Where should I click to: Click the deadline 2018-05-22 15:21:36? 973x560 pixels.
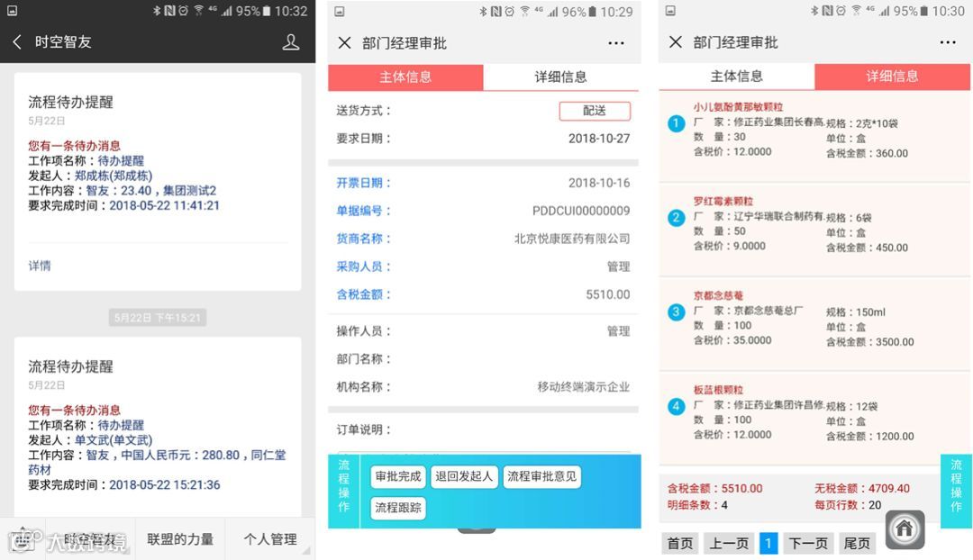coord(165,484)
